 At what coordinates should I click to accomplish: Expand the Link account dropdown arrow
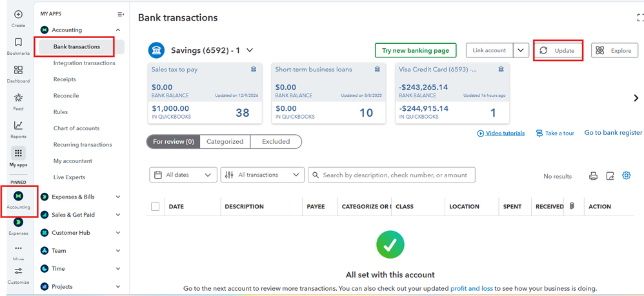click(x=521, y=50)
